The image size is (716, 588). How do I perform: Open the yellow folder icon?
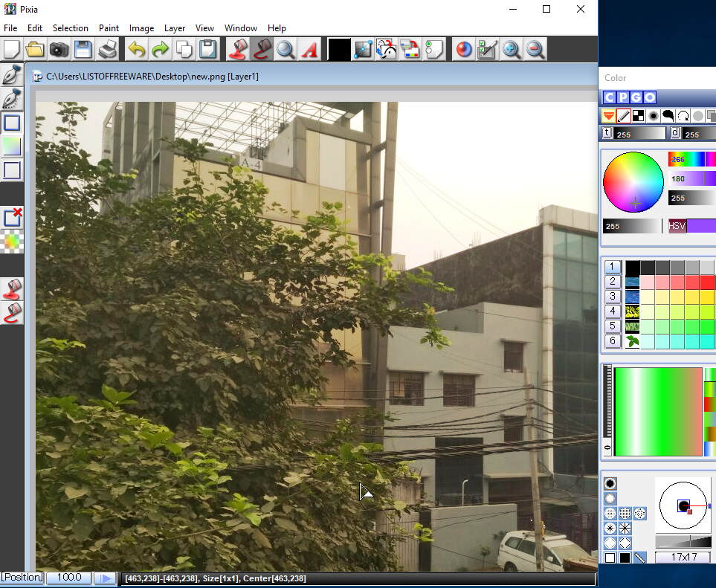point(35,49)
